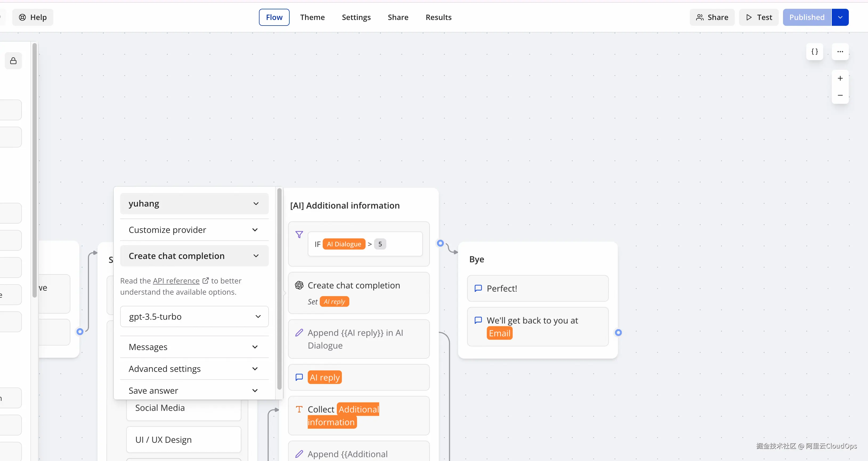Open the variables curly braces panel
The width and height of the screenshot is (868, 461).
pos(814,52)
